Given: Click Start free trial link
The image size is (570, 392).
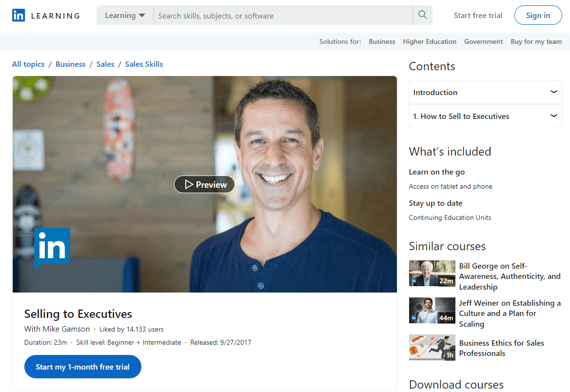Looking at the screenshot, I should [478, 16].
